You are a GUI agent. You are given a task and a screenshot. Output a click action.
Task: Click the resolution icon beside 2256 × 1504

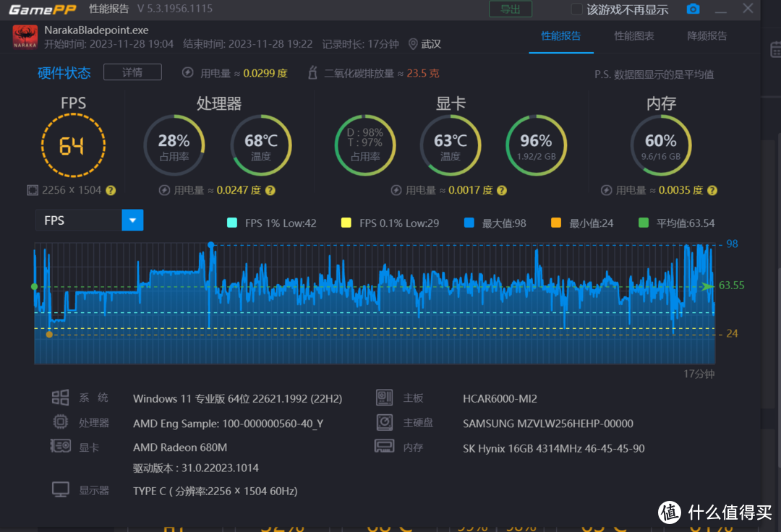pyautogui.click(x=33, y=190)
